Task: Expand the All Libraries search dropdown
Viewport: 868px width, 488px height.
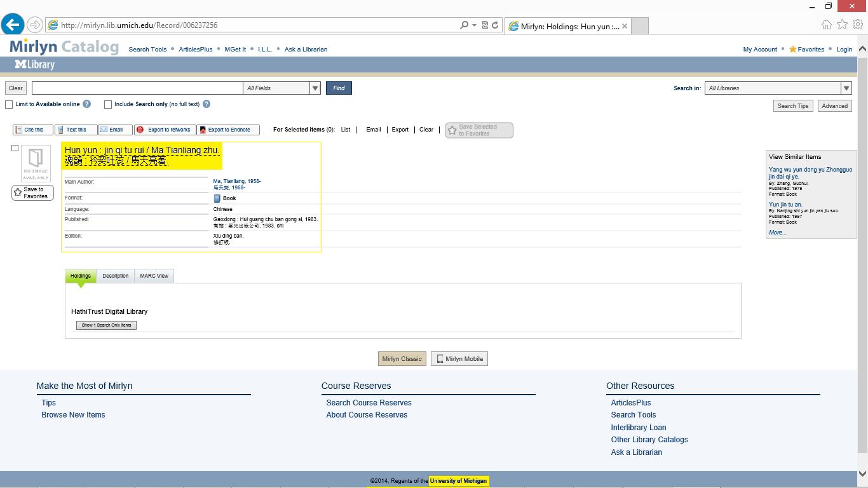Action: (x=846, y=88)
